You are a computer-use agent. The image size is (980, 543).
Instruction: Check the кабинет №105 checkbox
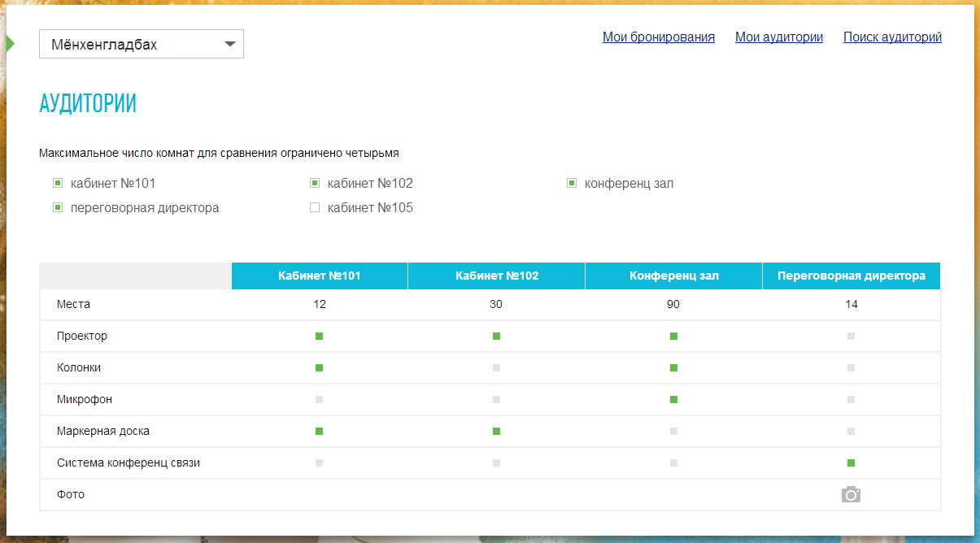[x=315, y=208]
